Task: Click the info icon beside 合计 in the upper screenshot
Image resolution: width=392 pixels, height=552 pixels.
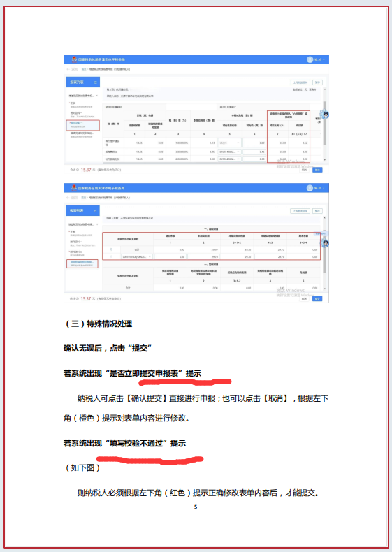Action: tap(78, 170)
